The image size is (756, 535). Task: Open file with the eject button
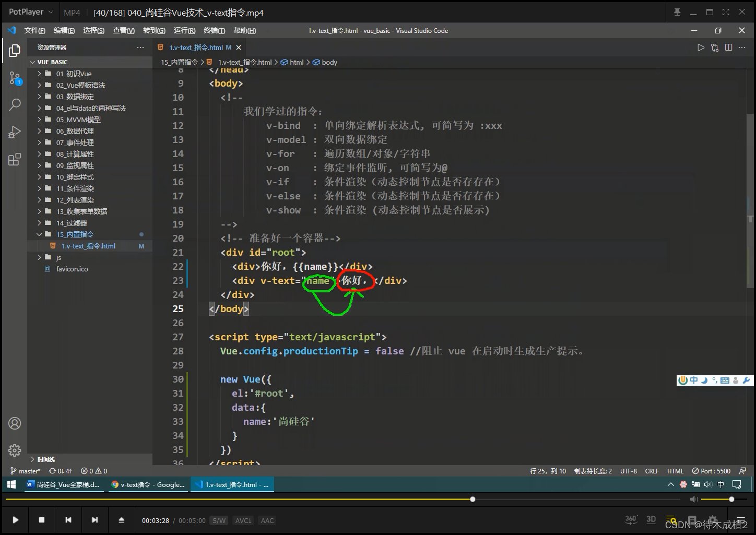click(x=122, y=520)
